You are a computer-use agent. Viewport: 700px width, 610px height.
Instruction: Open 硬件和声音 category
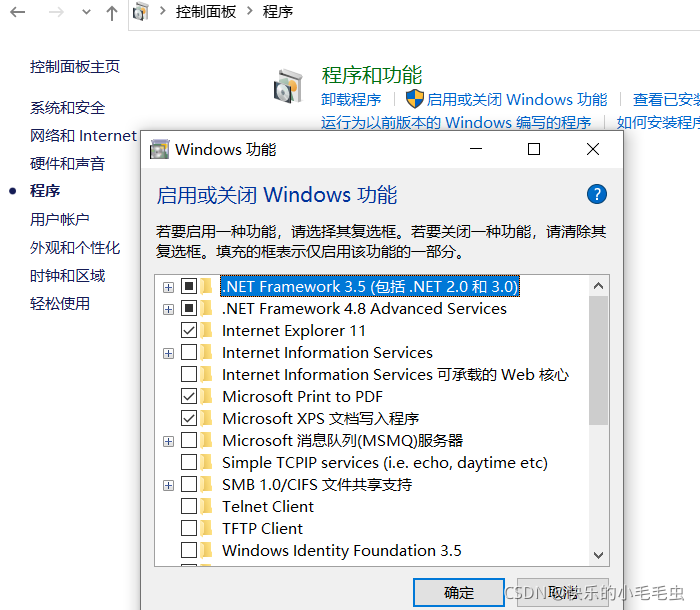(x=67, y=163)
